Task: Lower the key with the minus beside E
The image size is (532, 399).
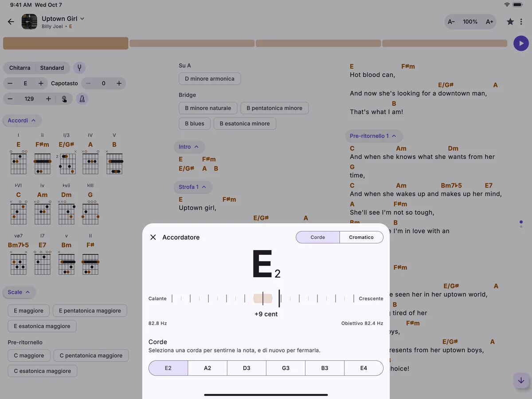Action: click(10, 83)
